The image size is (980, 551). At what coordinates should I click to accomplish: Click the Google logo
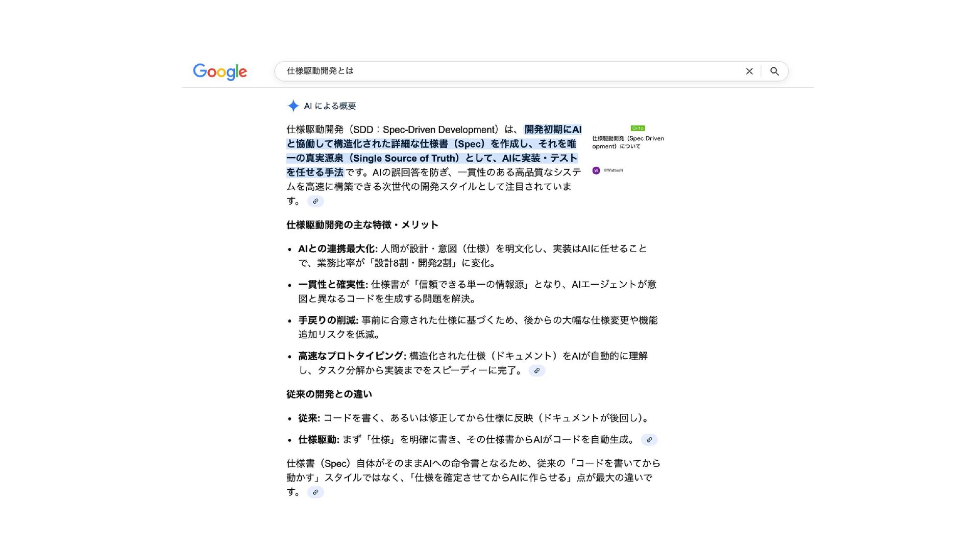pyautogui.click(x=220, y=71)
